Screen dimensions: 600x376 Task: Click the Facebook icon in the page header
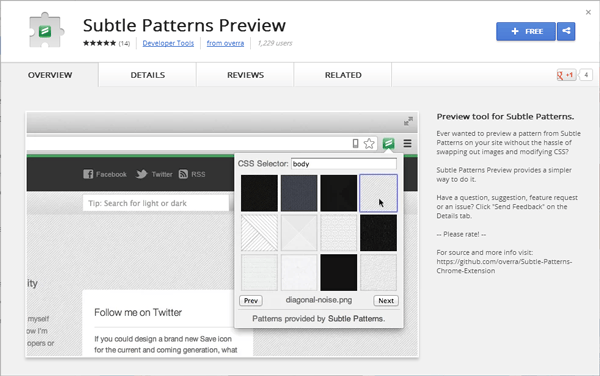click(x=88, y=174)
